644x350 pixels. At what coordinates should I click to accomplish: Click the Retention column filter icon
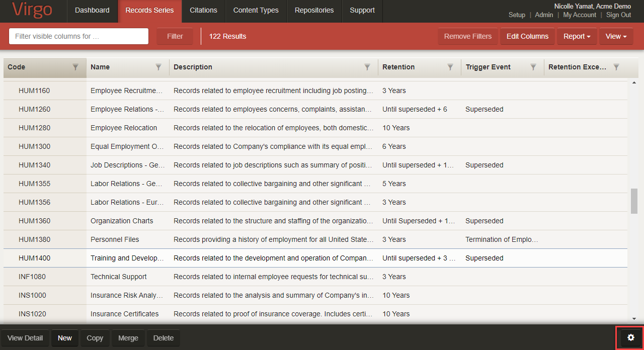click(450, 67)
